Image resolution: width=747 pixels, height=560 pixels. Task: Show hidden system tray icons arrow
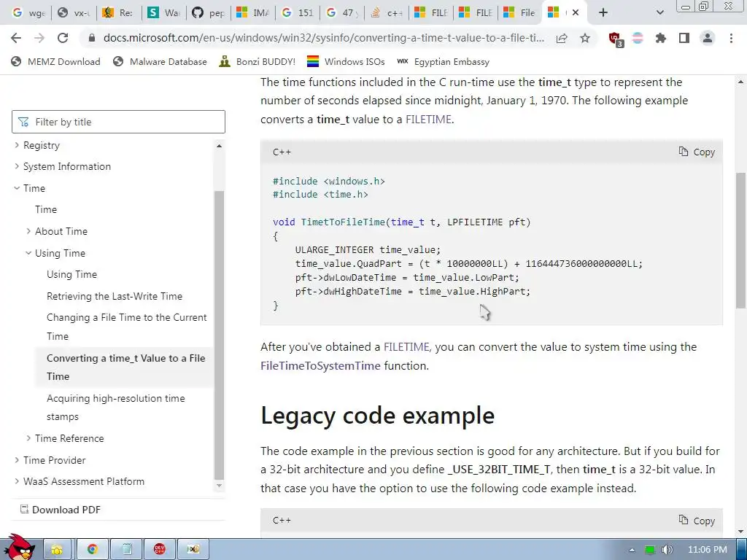click(632, 550)
